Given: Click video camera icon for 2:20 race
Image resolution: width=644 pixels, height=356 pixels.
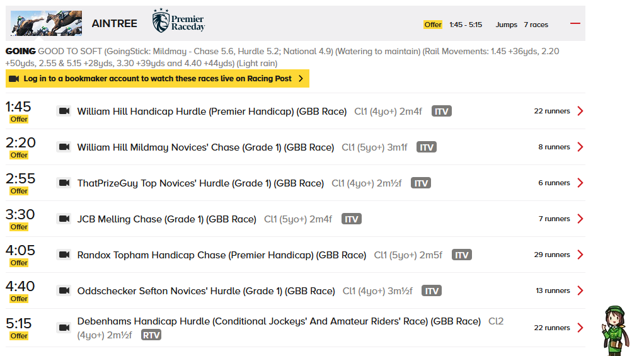Looking at the screenshot, I should point(64,147).
